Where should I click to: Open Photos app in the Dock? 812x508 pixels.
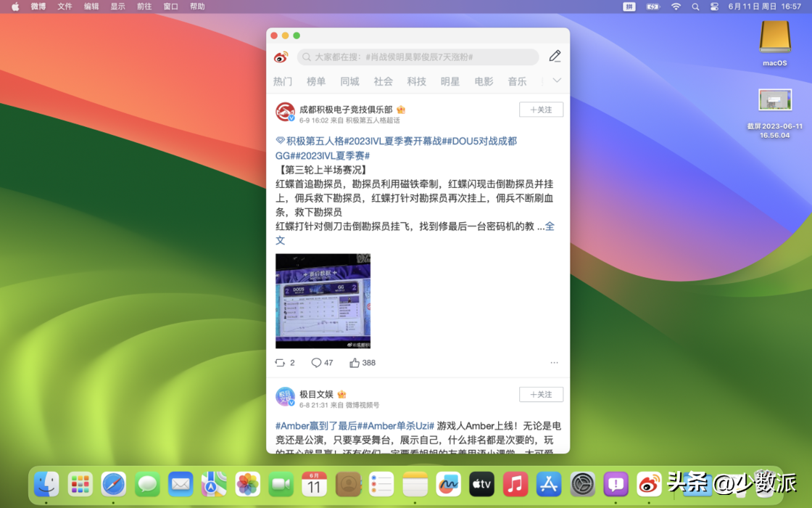(247, 484)
